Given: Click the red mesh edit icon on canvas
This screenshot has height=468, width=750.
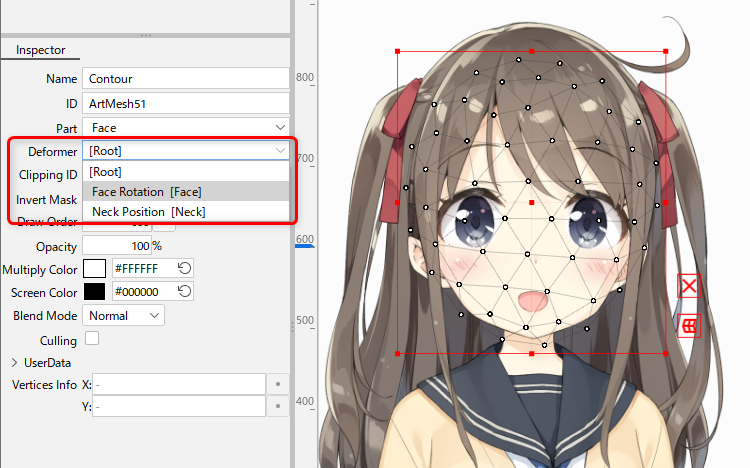Looking at the screenshot, I should coord(689,326).
